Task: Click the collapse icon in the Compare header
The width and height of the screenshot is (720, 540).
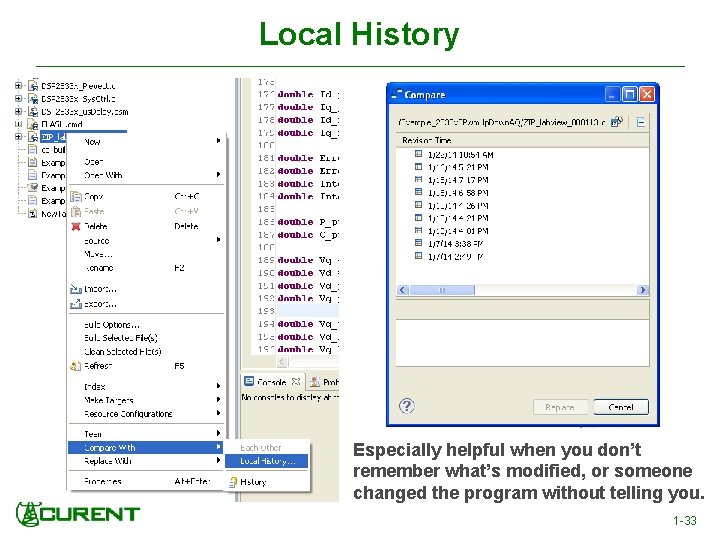Action: pyautogui.click(x=641, y=122)
